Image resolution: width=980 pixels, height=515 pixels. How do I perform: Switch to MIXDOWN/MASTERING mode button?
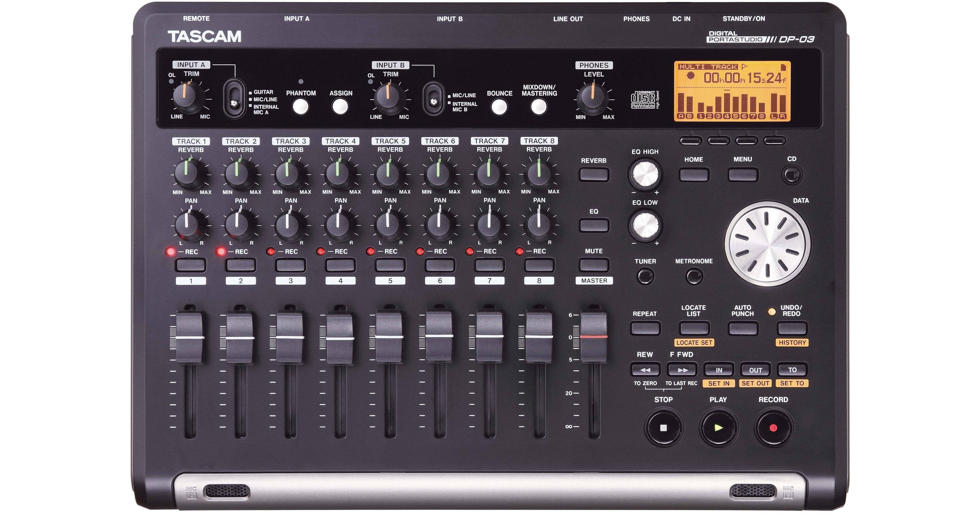539,107
